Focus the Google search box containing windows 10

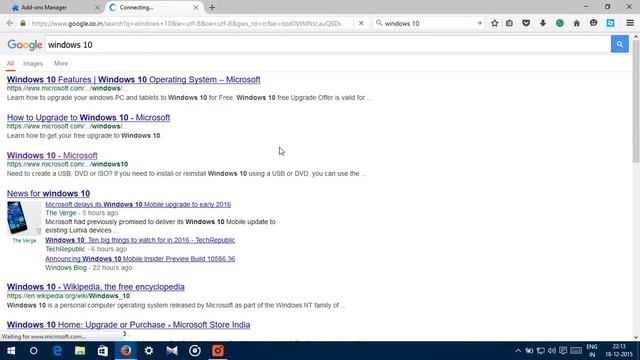328,44
